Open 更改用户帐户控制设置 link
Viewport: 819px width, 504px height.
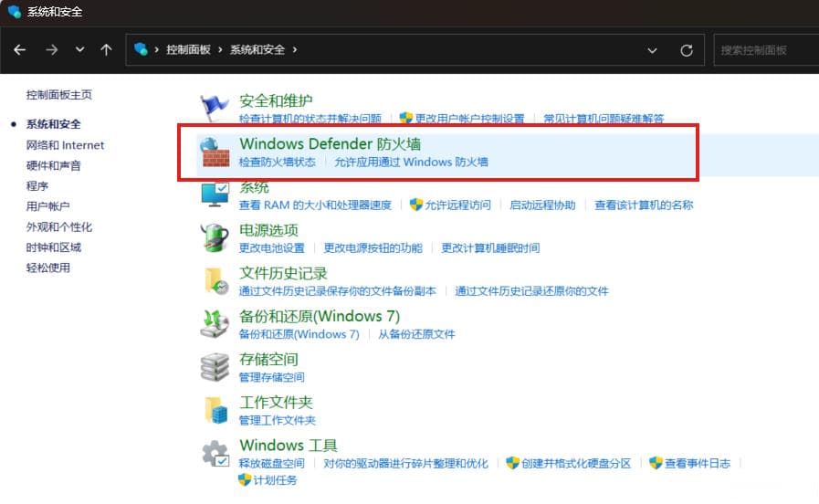[x=469, y=119]
